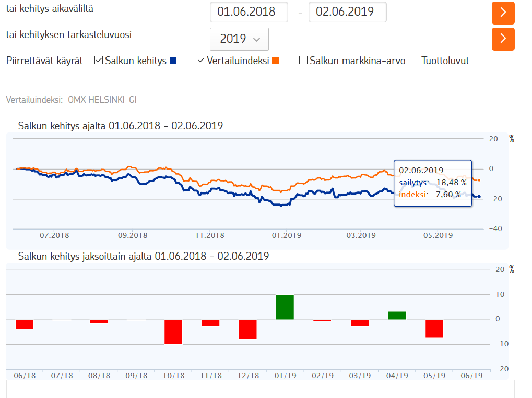Toggle the Salkun kehitys checkbox
Image resolution: width=532 pixels, height=398 pixels.
point(99,61)
